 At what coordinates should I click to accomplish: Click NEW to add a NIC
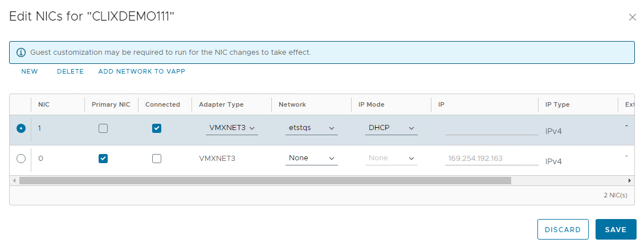tap(30, 71)
